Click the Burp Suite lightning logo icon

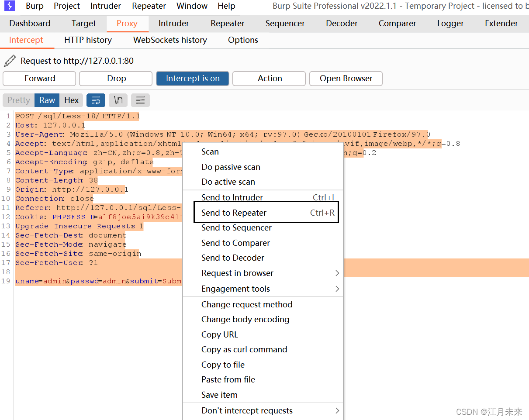[9, 6]
